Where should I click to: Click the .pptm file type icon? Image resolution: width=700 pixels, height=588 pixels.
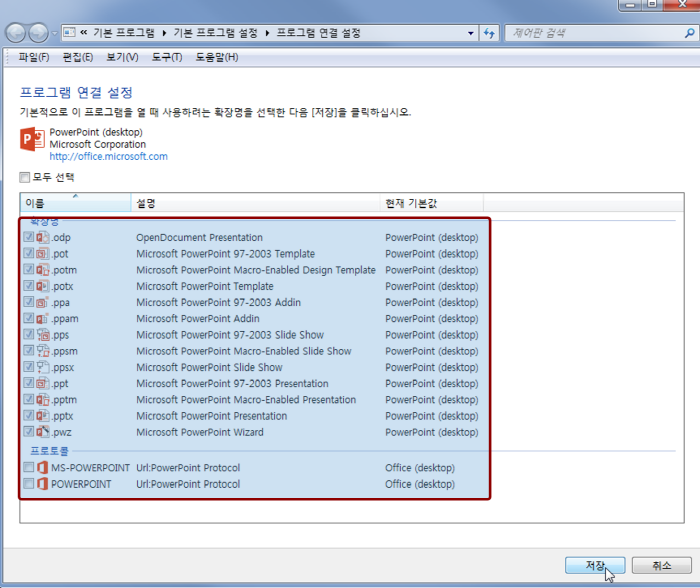pyautogui.click(x=42, y=400)
